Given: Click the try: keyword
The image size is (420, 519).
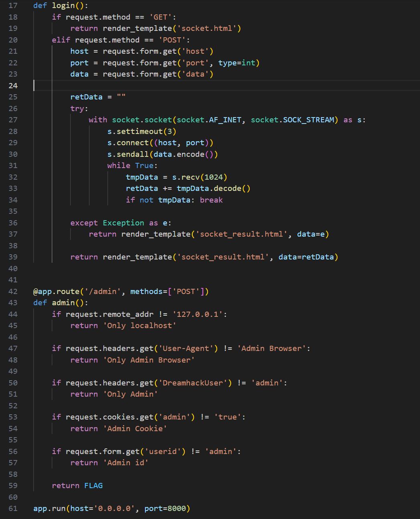Looking at the screenshot, I should (79, 108).
